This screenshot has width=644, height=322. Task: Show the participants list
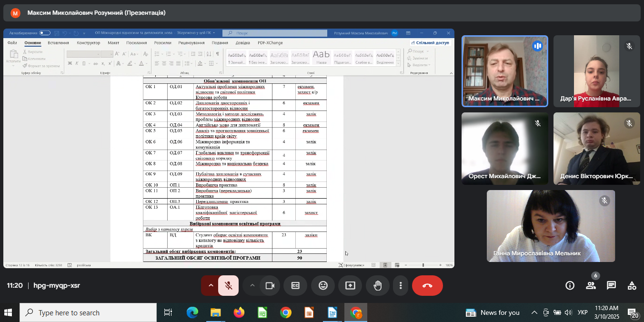591,286
